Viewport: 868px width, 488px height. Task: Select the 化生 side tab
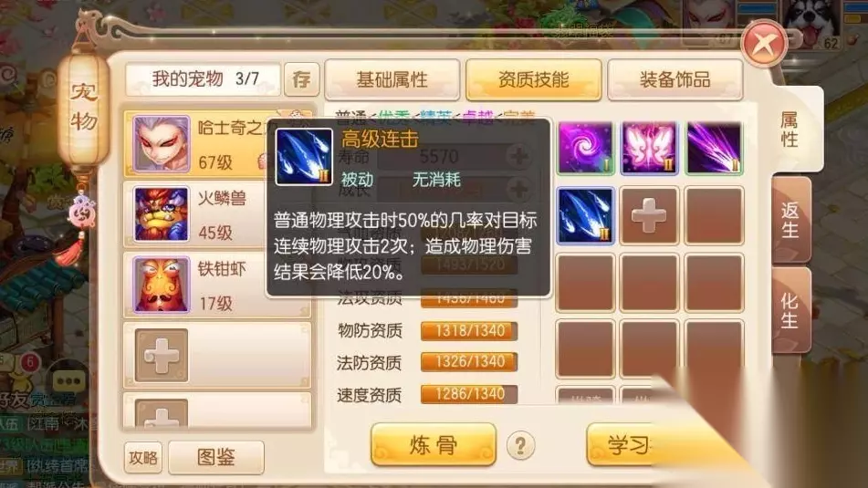click(x=790, y=310)
